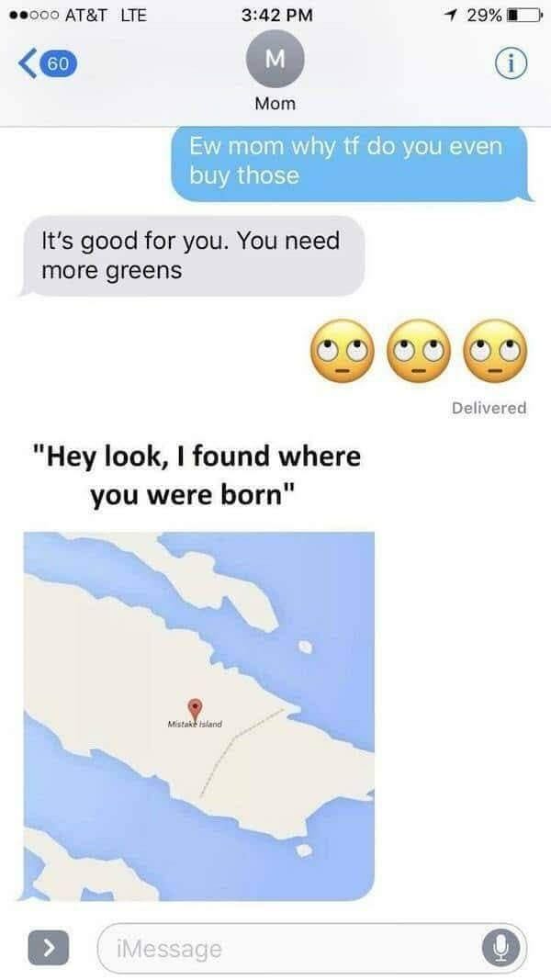551x980 pixels.
Task: Tap the "Mistake Island" map label
Action: pos(195,725)
